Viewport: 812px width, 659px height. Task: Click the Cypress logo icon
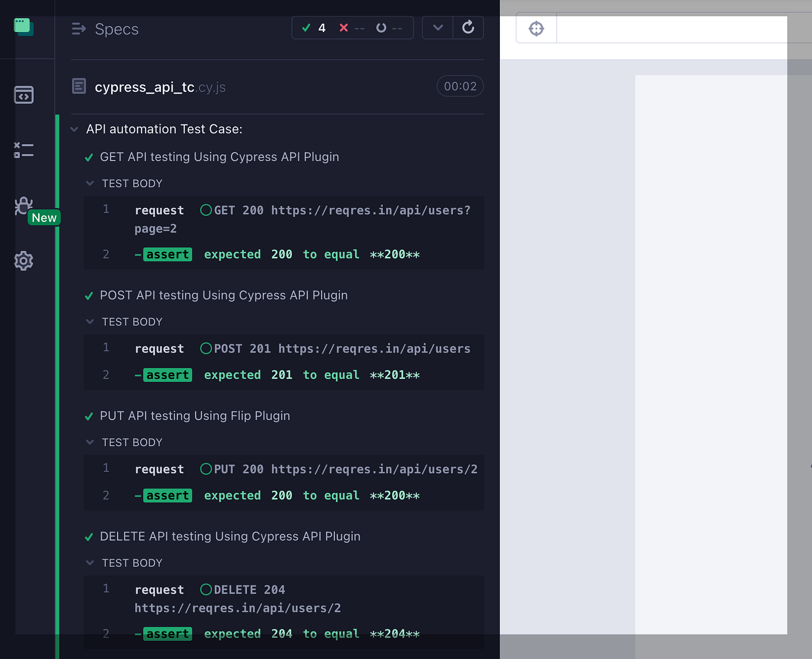tap(24, 27)
